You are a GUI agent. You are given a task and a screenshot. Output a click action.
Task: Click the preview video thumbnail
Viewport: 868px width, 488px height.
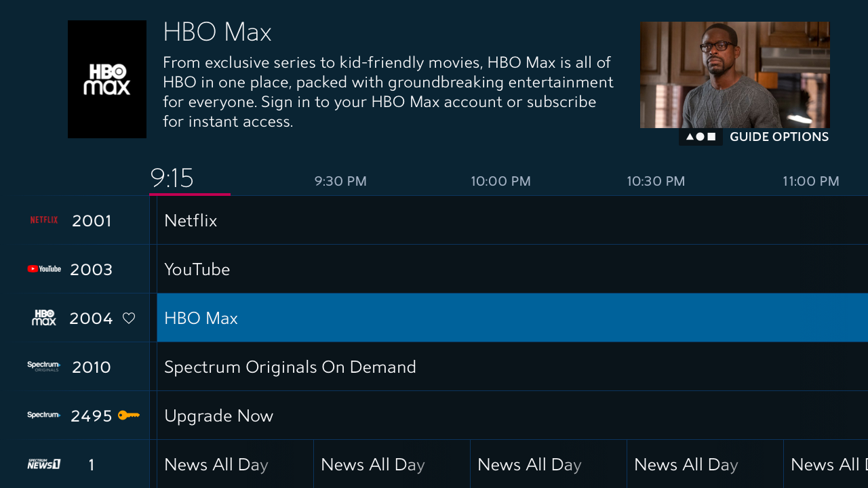point(734,75)
